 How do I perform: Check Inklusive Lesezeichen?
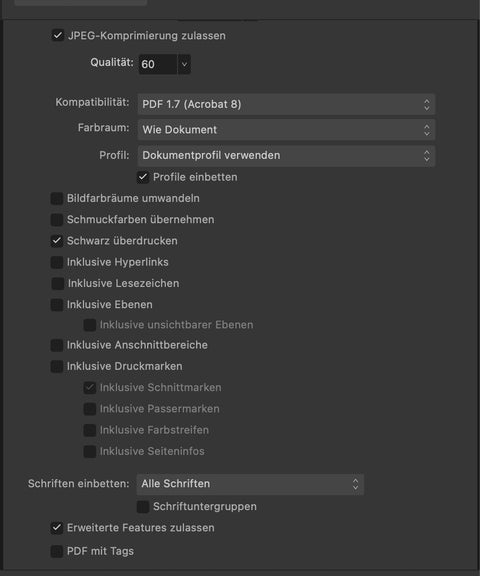coord(58,284)
